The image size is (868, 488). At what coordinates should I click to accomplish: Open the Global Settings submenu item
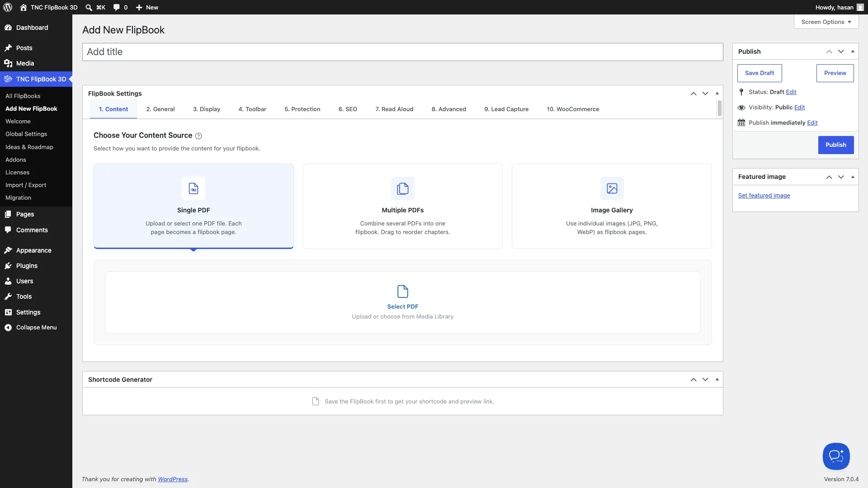coord(26,134)
